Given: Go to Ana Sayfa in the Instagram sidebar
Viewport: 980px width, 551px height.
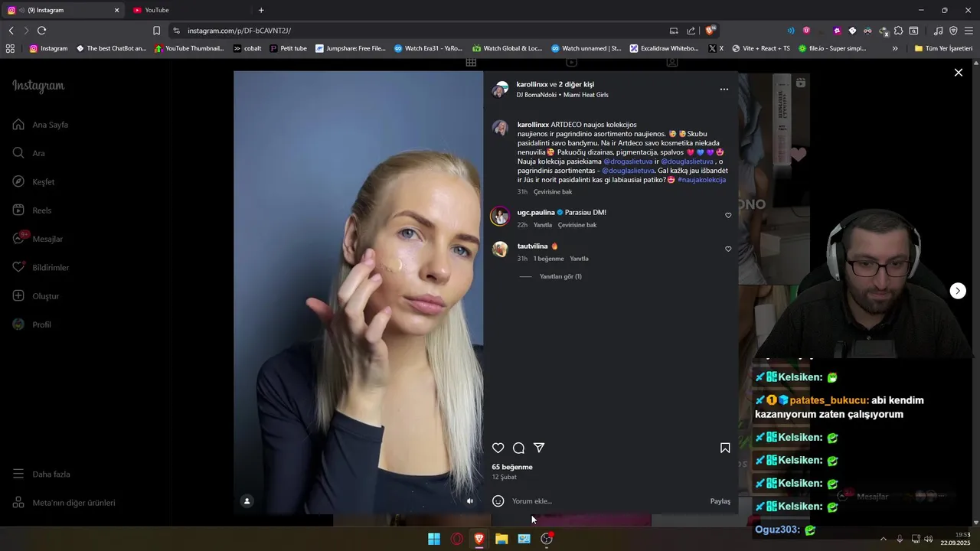Looking at the screenshot, I should [x=41, y=125].
